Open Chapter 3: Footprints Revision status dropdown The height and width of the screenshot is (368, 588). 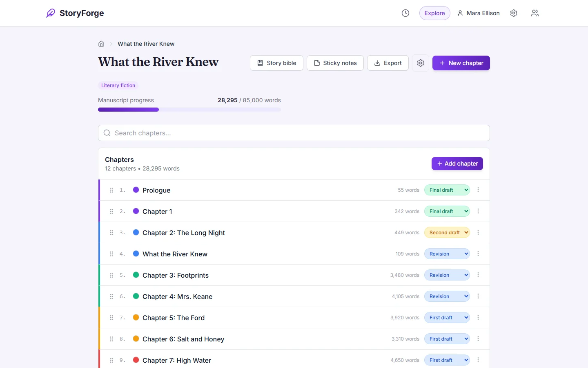pyautogui.click(x=447, y=275)
